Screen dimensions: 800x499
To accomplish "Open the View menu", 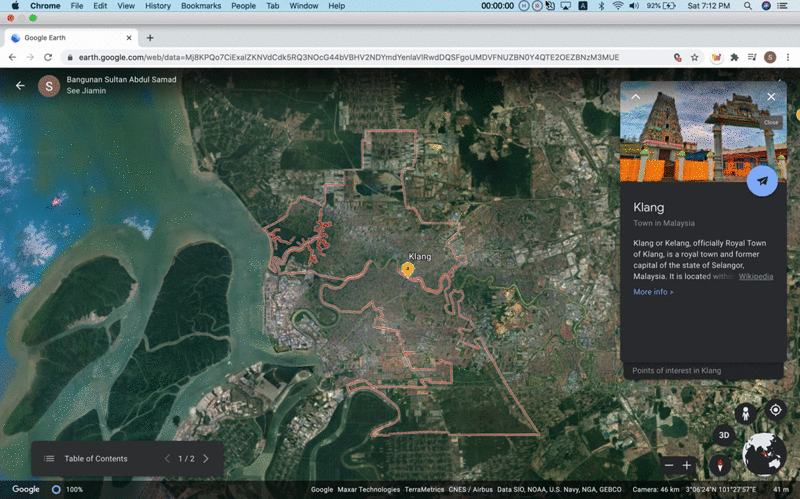I will (x=126, y=6).
